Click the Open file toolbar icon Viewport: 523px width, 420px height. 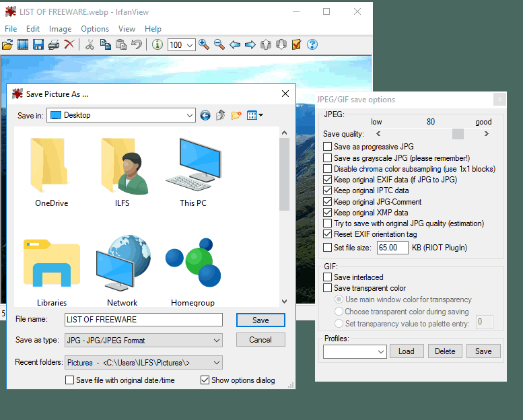tap(7, 44)
